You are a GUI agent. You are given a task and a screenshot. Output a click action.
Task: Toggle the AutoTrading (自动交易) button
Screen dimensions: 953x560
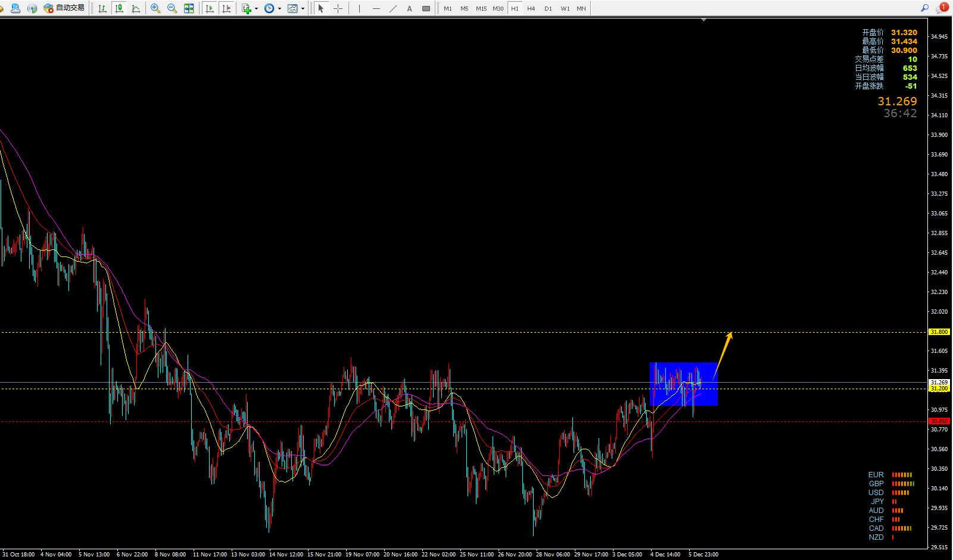(64, 8)
